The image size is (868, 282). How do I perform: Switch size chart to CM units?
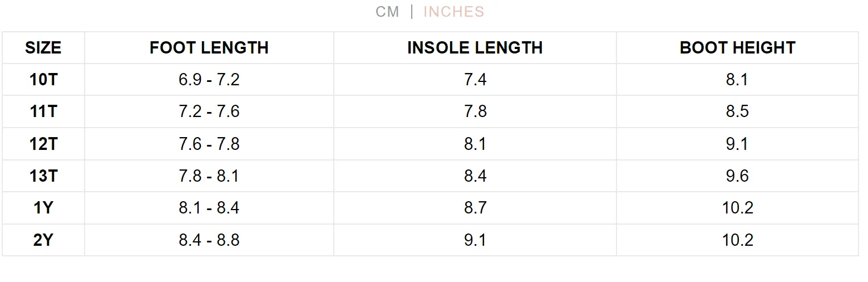[387, 12]
